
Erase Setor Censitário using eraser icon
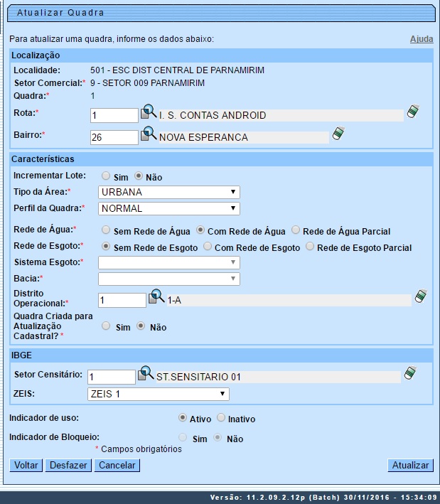409,372
